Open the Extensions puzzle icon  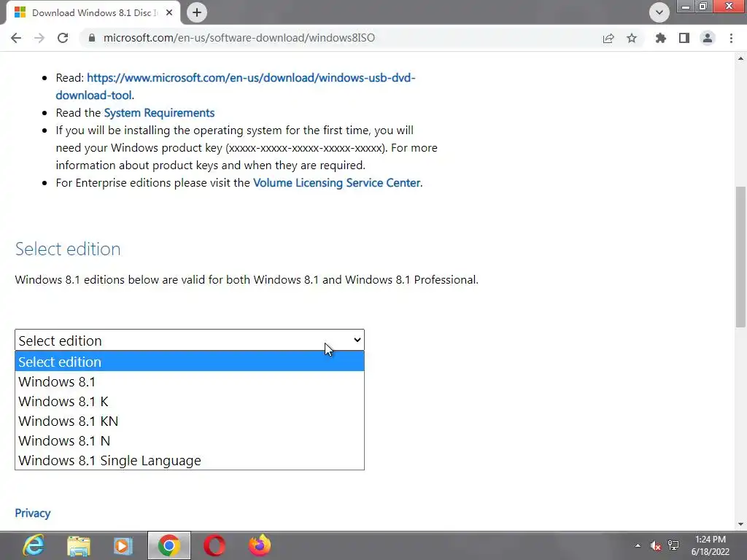pyautogui.click(x=661, y=38)
